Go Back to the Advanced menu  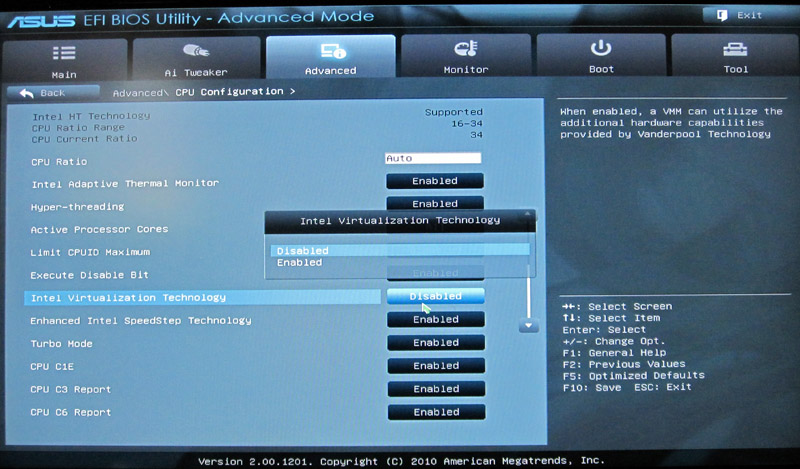tap(53, 93)
